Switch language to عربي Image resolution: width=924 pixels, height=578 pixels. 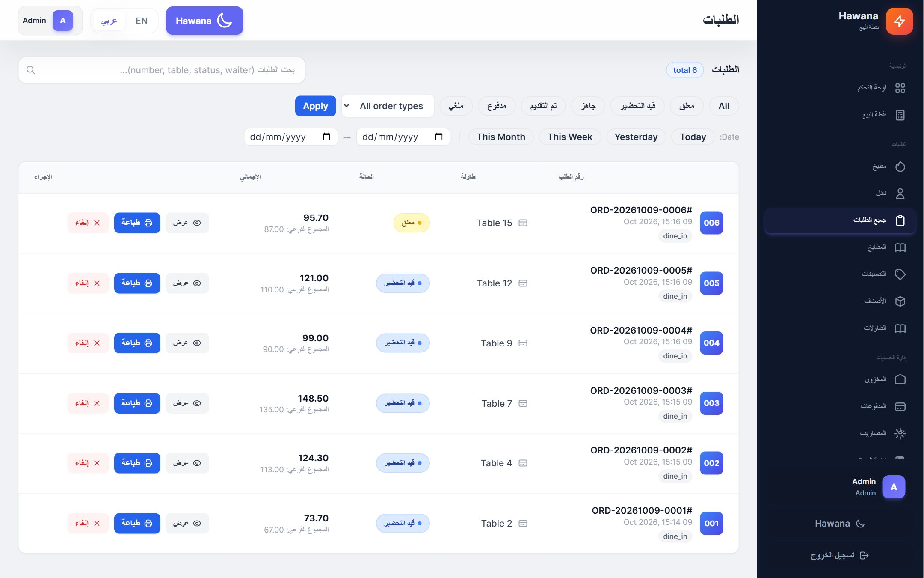[x=109, y=21]
